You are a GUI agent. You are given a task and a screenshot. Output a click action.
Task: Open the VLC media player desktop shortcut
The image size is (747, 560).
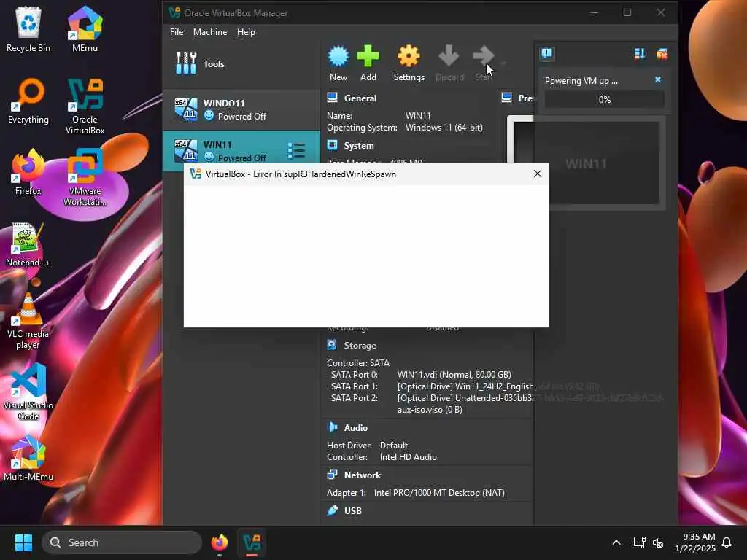pos(28,321)
